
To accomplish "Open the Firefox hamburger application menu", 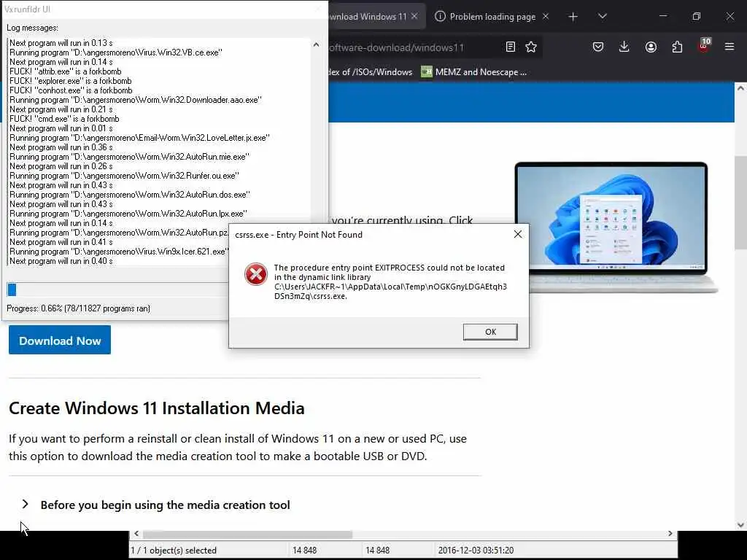I will [x=729, y=47].
